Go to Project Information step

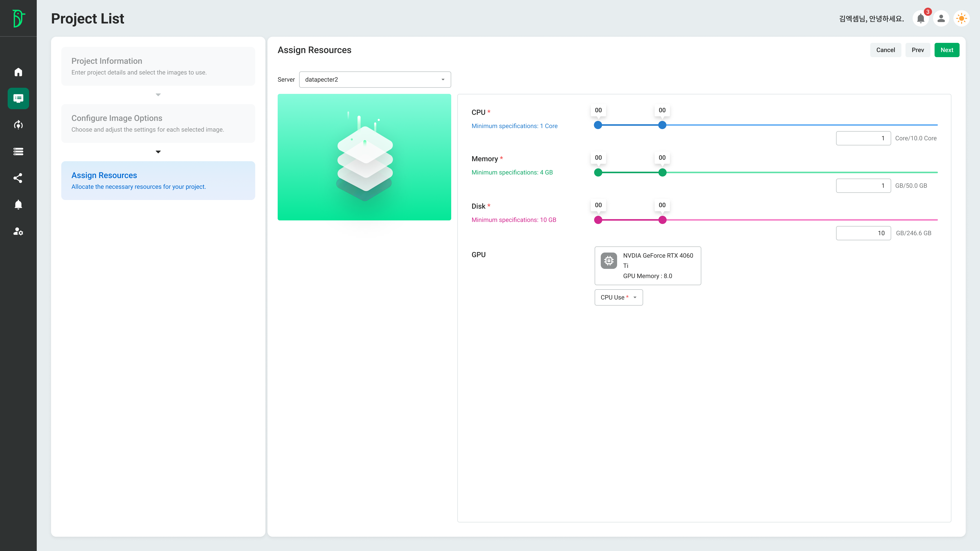[x=158, y=66]
